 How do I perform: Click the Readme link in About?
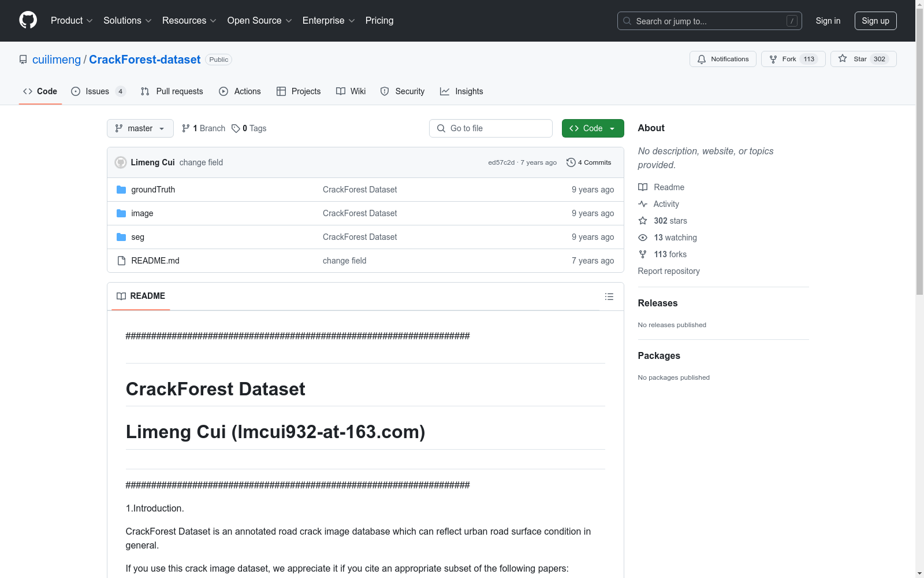[x=661, y=187]
